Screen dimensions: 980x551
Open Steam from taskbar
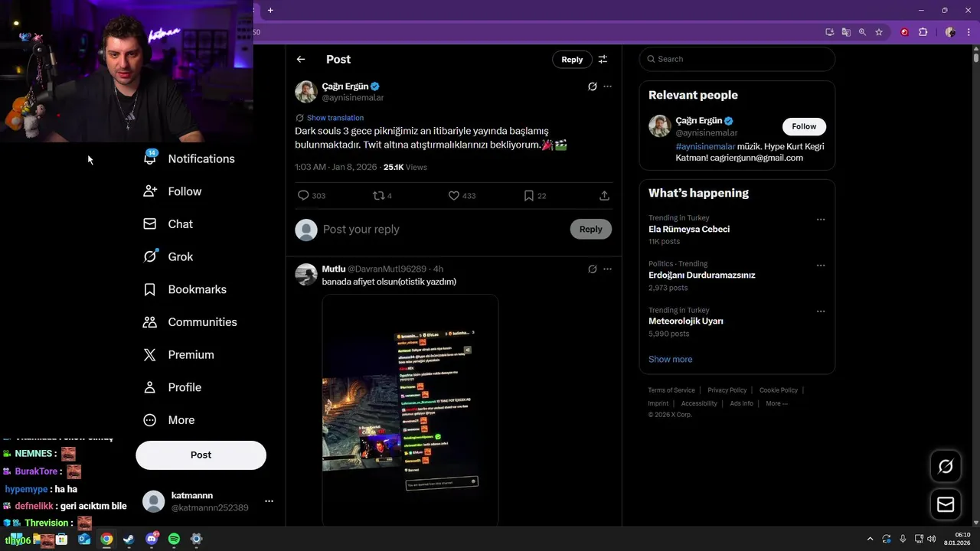[x=129, y=539]
